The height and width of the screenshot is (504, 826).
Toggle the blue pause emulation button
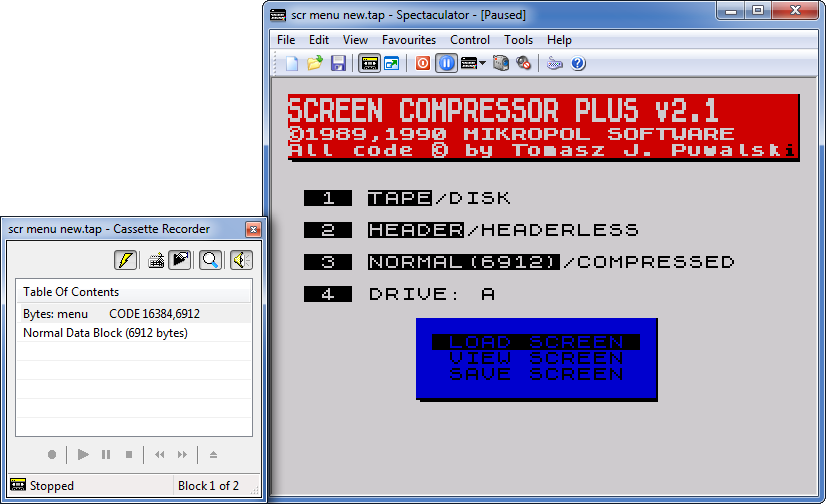pos(446,64)
